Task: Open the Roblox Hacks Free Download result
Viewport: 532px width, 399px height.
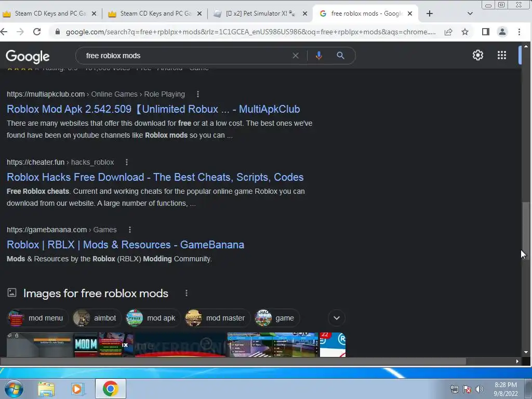Action: pos(155,177)
